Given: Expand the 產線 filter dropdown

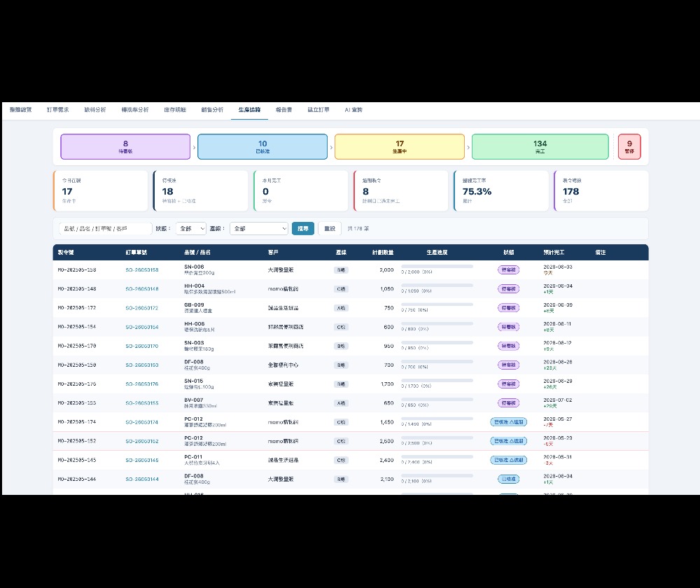Looking at the screenshot, I should point(259,229).
